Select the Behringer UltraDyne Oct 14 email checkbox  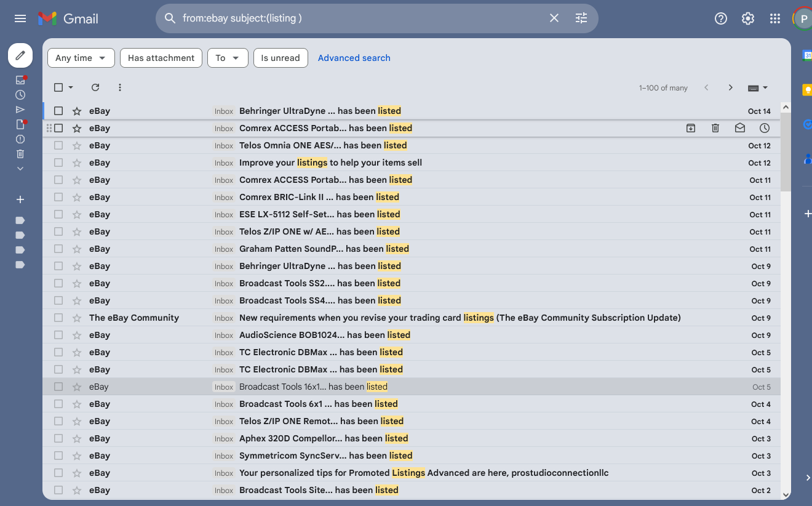58,111
